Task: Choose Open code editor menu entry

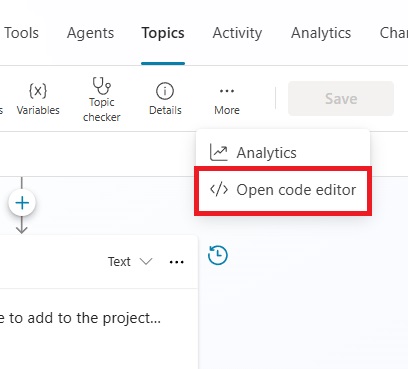Action: pos(283,190)
